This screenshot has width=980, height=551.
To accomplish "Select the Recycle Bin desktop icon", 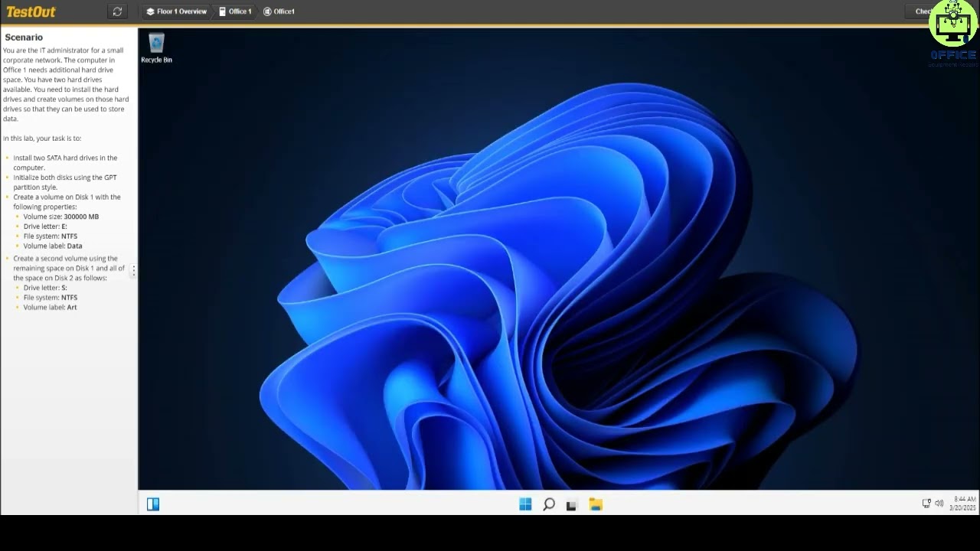I will (156, 48).
